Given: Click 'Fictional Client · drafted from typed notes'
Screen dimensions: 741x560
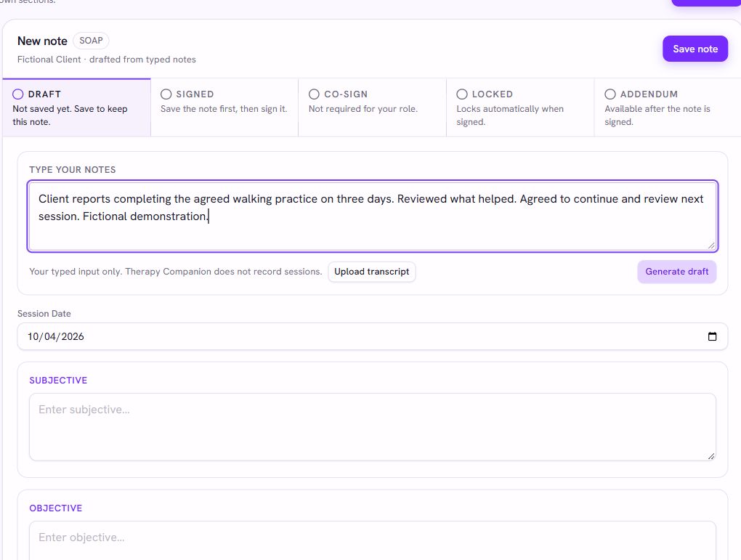Looking at the screenshot, I should pyautogui.click(x=107, y=60).
